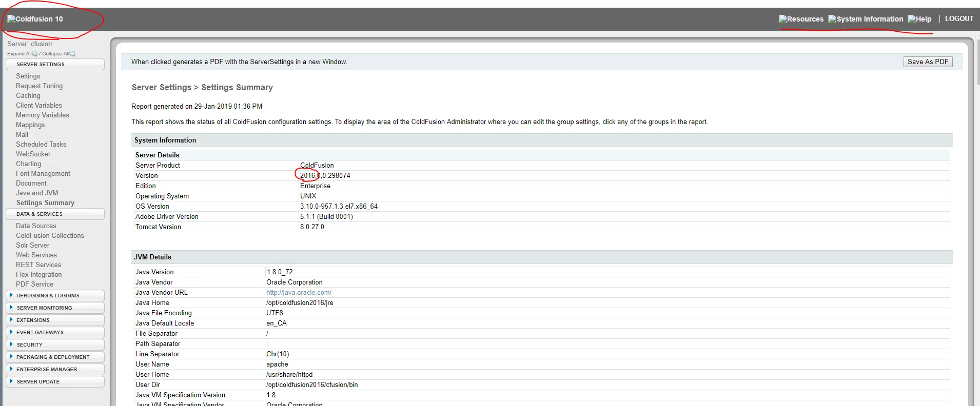Go to Scheduled Tasks
This screenshot has width=980, height=406.
click(41, 144)
